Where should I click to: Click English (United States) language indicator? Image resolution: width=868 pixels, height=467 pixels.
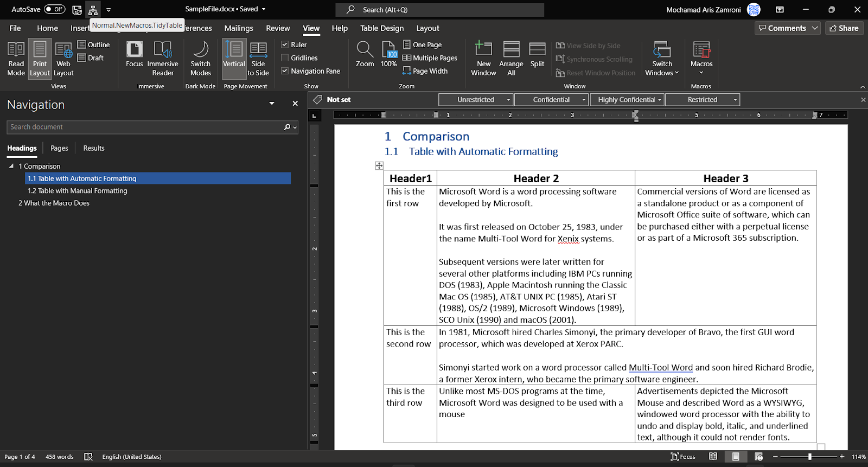(x=132, y=457)
